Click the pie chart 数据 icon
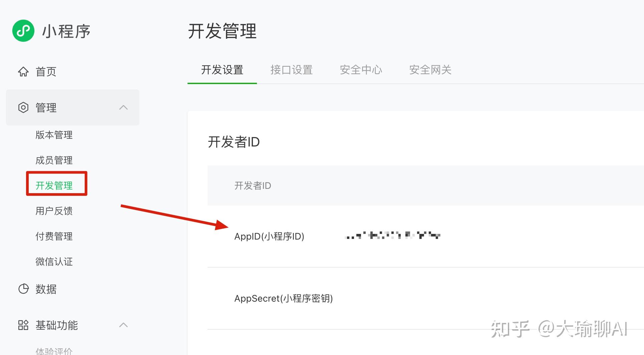Image resolution: width=644 pixels, height=355 pixels. pyautogui.click(x=23, y=289)
